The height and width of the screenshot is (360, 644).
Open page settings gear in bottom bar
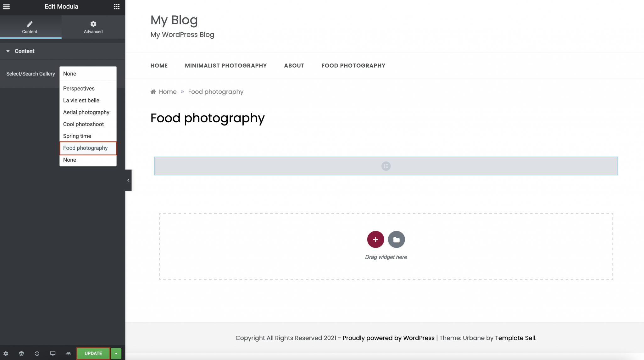[x=6, y=353]
